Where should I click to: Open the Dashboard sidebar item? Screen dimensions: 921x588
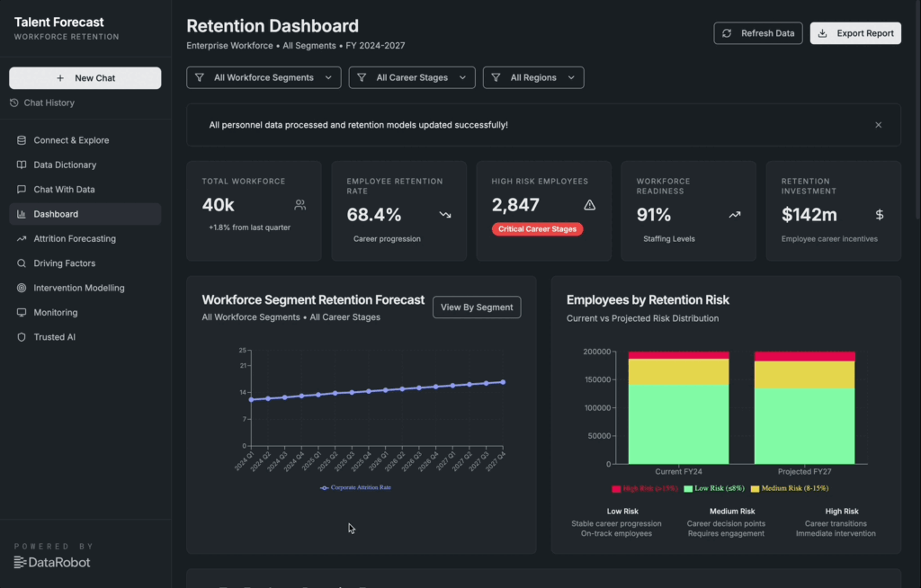(56, 214)
